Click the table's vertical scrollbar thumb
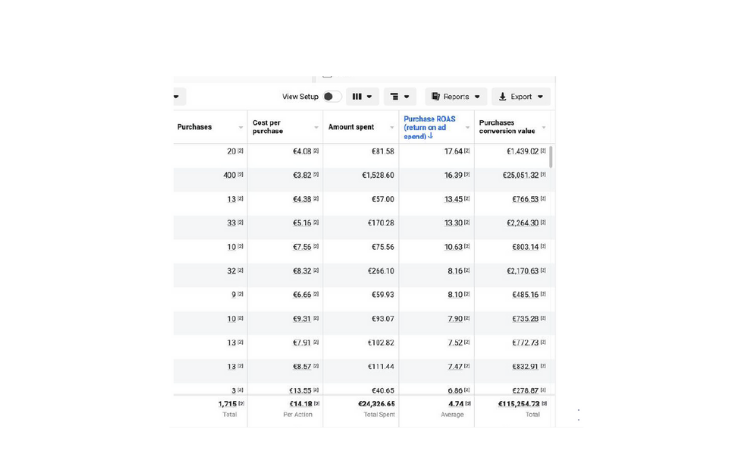The width and height of the screenshot is (753, 450). point(551,156)
